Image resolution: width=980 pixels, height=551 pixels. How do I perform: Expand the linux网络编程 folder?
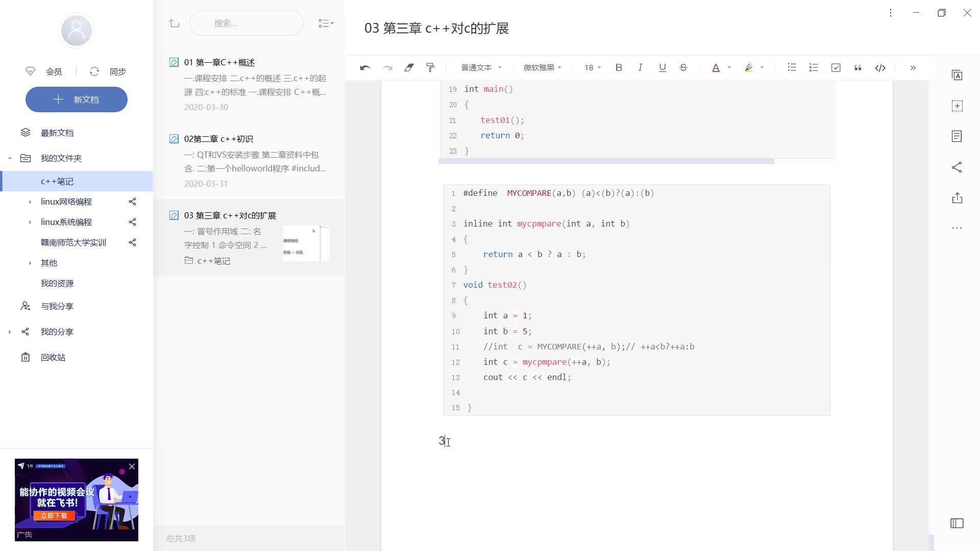coord(30,202)
